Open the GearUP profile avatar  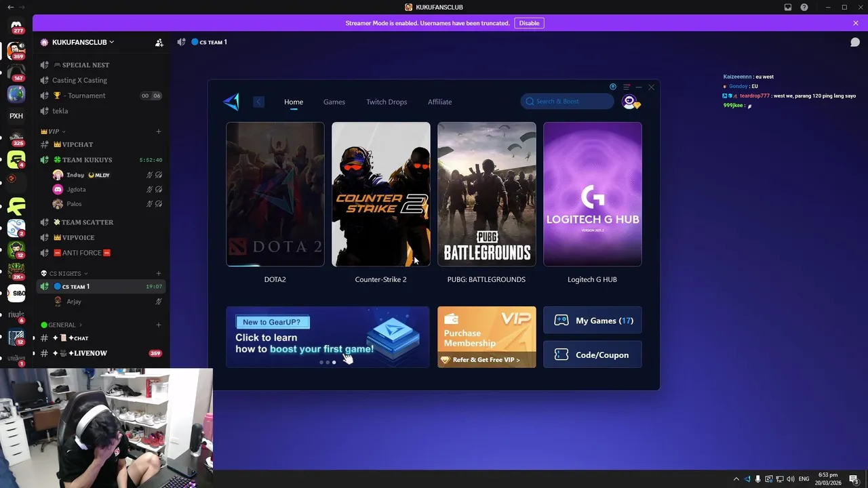[630, 102]
